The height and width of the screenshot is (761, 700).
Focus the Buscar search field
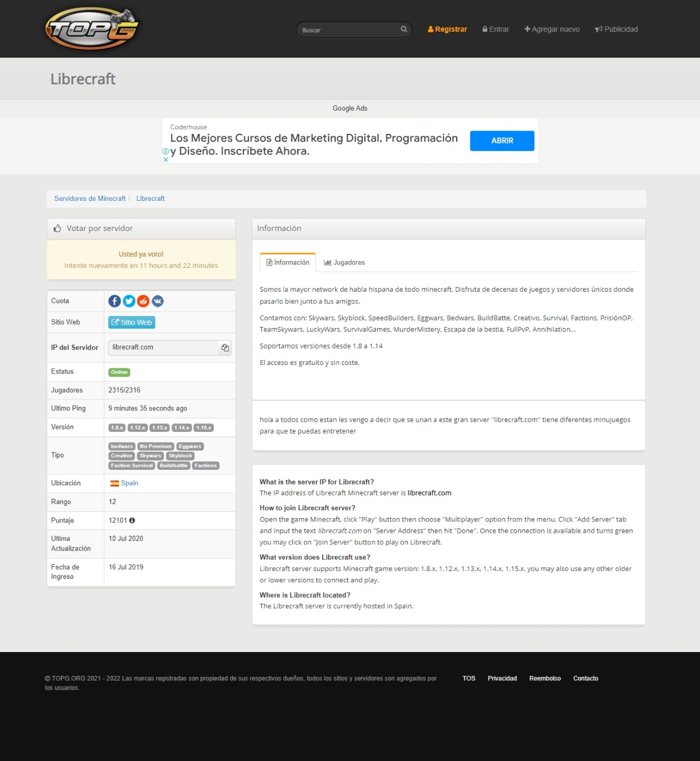(x=348, y=30)
